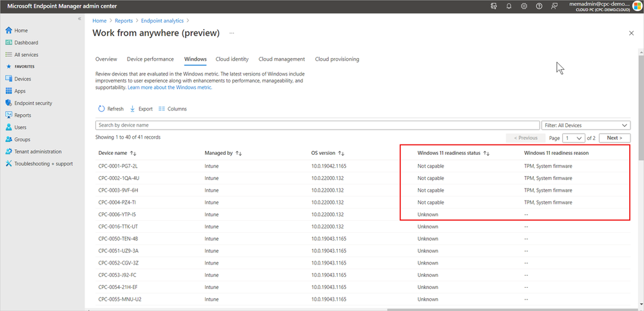Sort by Managed by column arrows
This screenshot has width=644, height=311.
click(239, 153)
